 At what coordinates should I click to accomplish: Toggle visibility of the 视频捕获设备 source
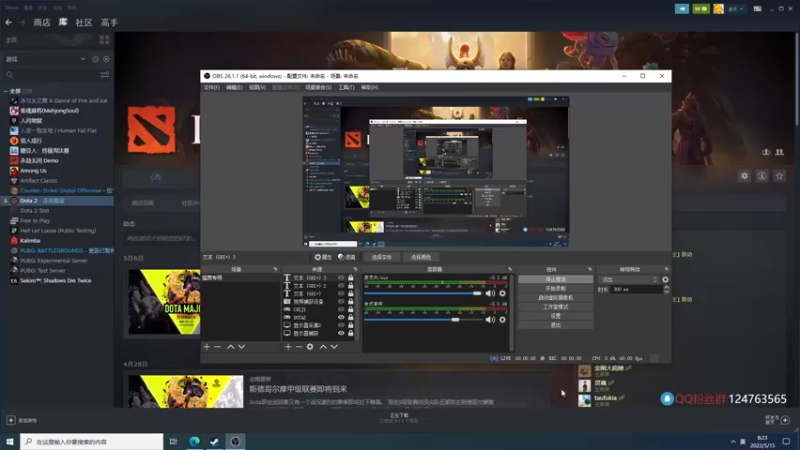pos(341,302)
